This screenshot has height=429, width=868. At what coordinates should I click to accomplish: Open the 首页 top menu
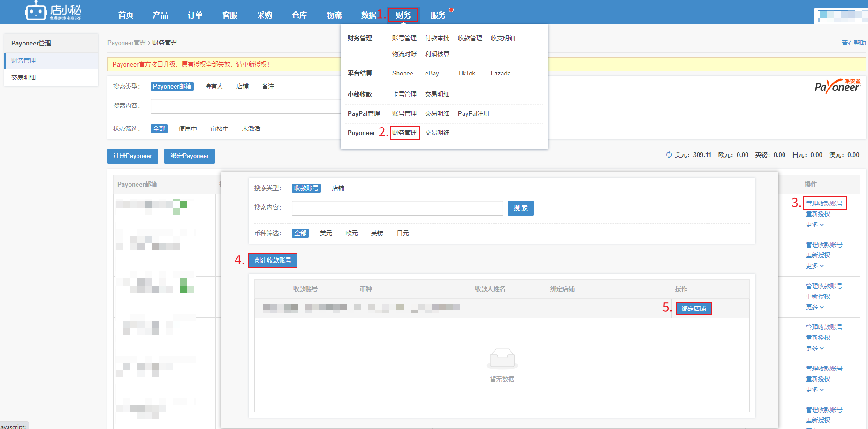[126, 15]
